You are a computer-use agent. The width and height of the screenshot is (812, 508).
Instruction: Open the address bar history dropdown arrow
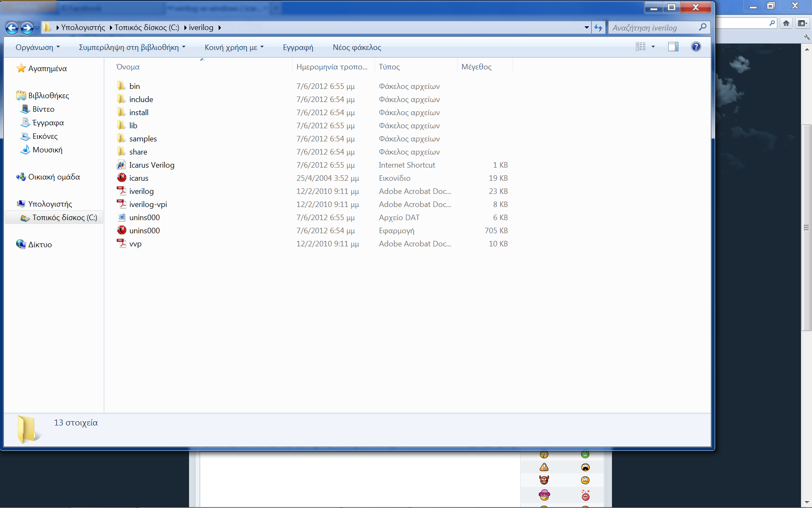[x=587, y=28]
